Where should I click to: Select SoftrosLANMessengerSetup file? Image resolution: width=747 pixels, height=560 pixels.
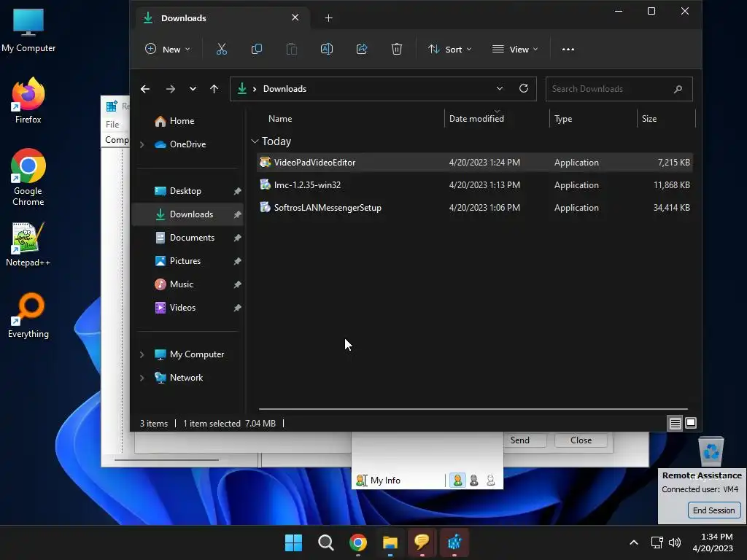pos(474,208)
